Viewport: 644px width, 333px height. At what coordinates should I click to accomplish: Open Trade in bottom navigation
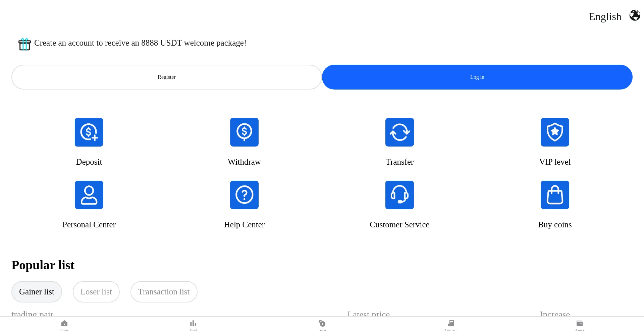(x=322, y=325)
